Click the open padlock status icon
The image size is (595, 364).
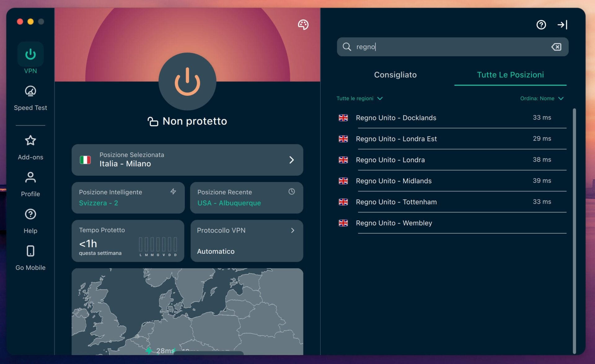coord(152,121)
